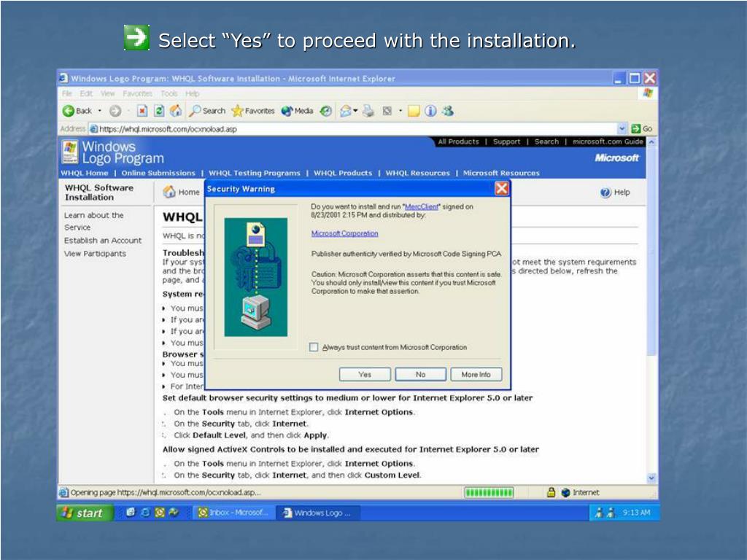Open the Tools menu

coord(169,93)
